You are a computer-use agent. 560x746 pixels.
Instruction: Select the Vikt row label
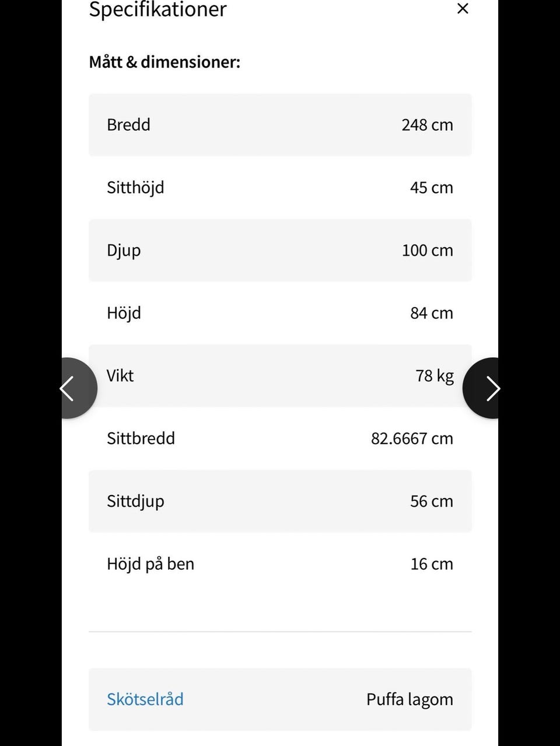pos(120,375)
